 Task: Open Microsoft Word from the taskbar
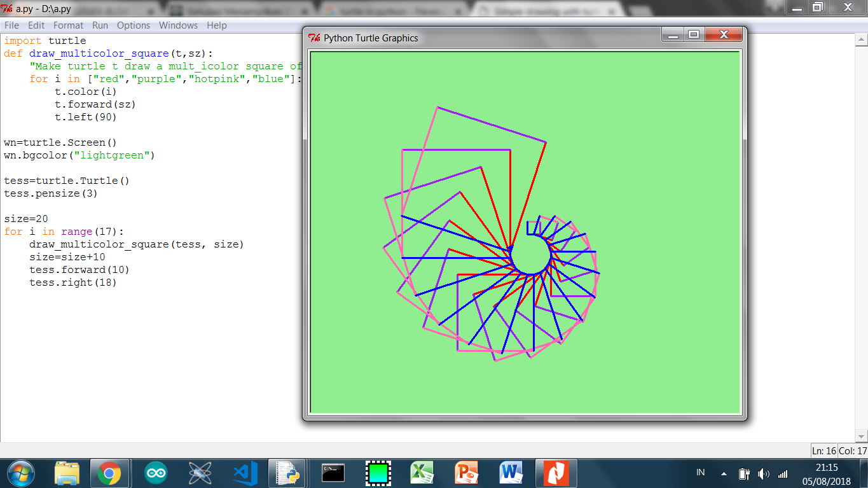pyautogui.click(x=511, y=472)
